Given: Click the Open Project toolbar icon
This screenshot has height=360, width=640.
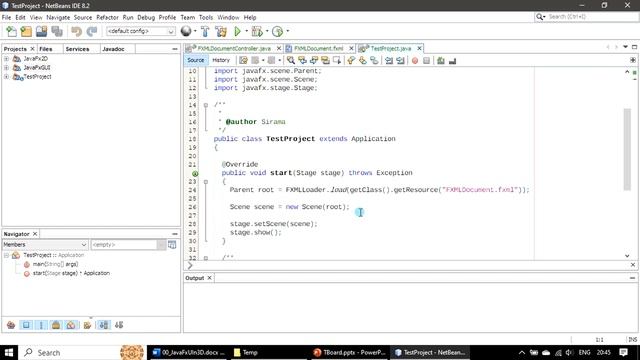Looking at the screenshot, I should pyautogui.click(x=42, y=31).
